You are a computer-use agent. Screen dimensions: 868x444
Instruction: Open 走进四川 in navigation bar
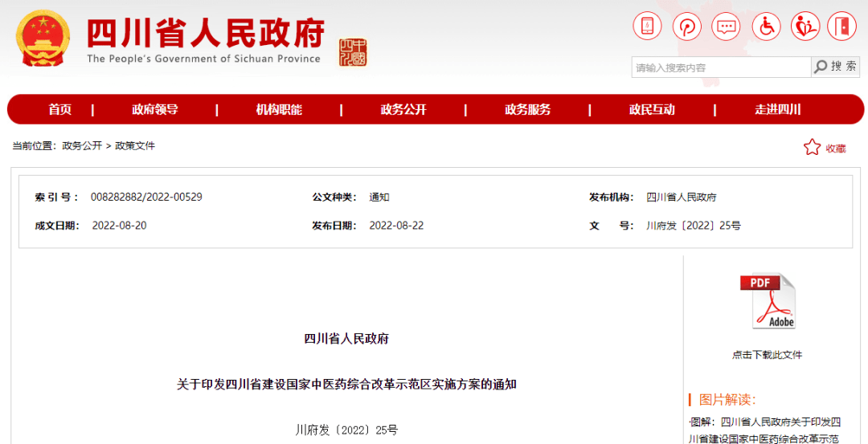pos(777,110)
